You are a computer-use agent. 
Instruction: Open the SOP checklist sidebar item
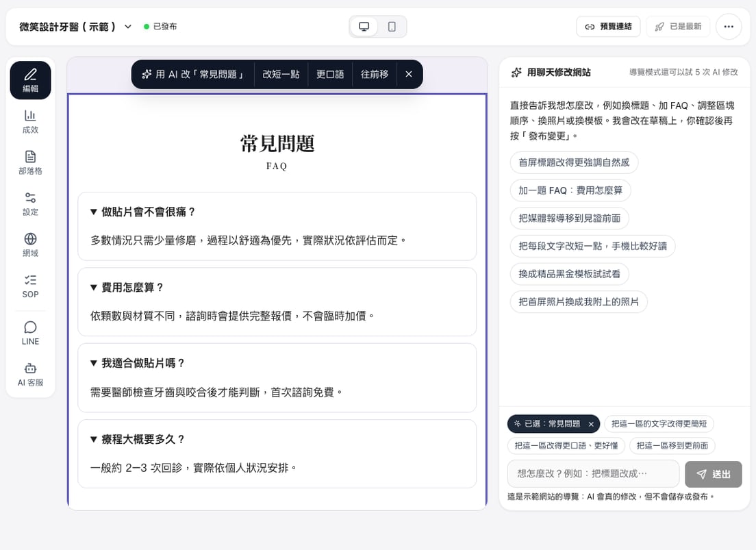[x=30, y=286]
